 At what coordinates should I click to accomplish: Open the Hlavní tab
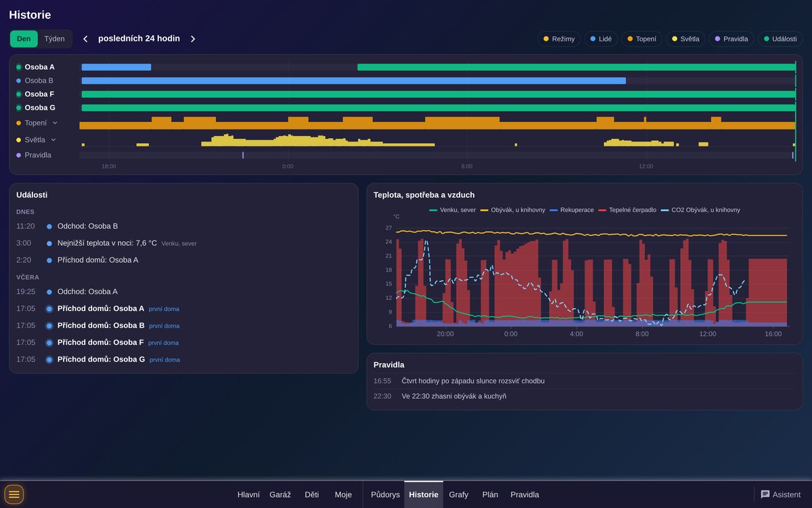point(248,494)
